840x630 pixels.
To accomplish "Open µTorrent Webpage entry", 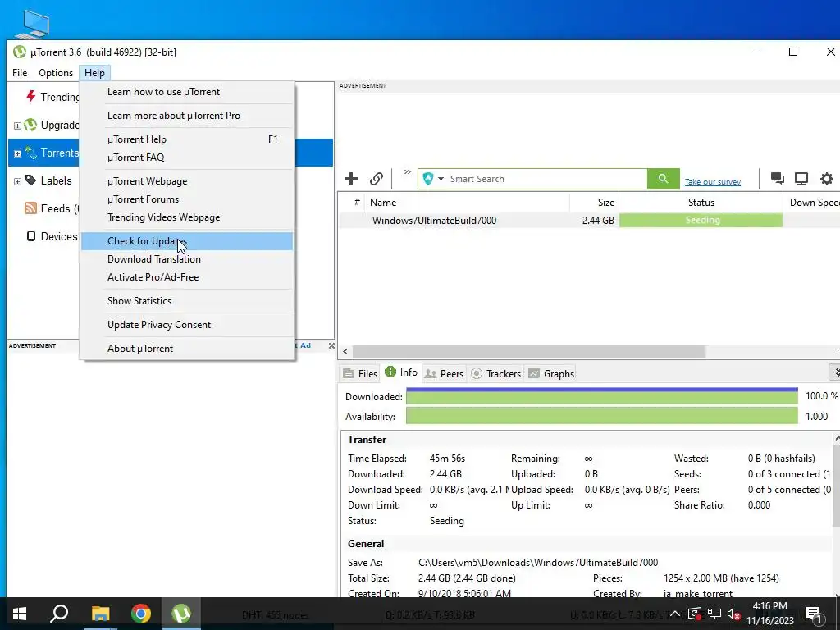I will pos(187,181).
